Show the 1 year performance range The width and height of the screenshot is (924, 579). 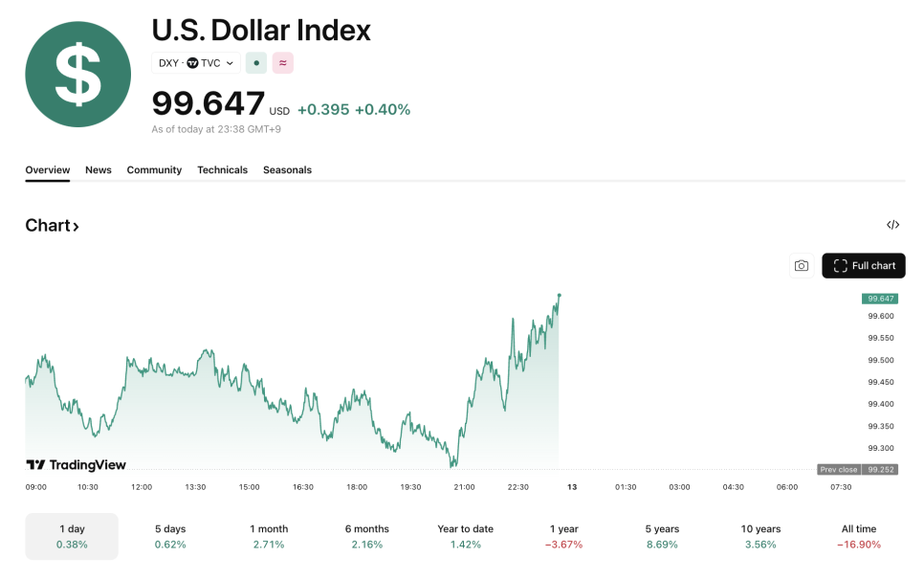(x=564, y=536)
